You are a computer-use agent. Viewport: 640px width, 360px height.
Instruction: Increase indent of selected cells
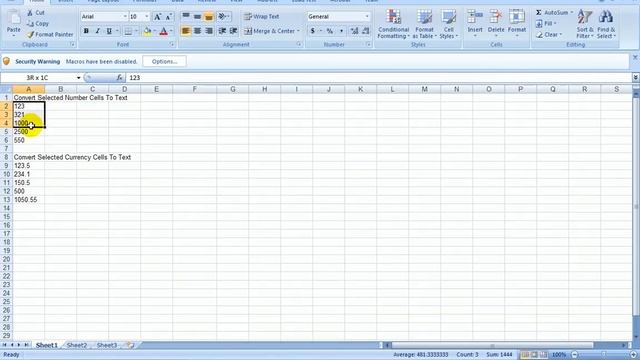tap(233, 31)
